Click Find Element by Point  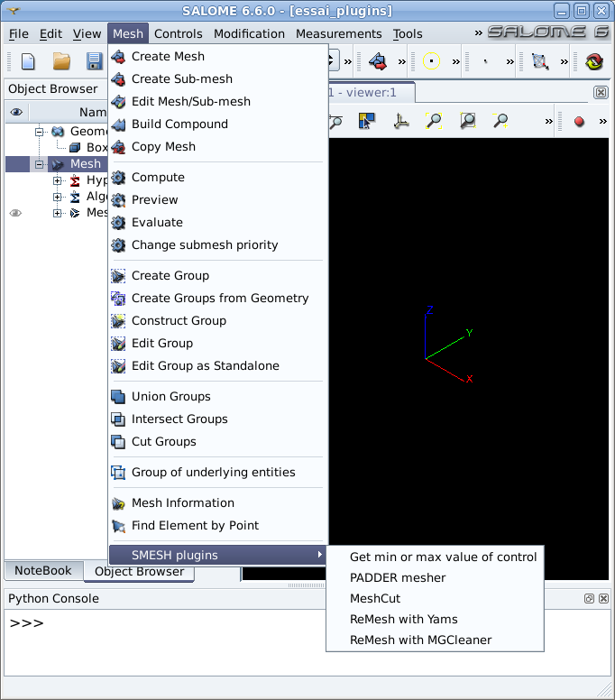click(x=195, y=526)
